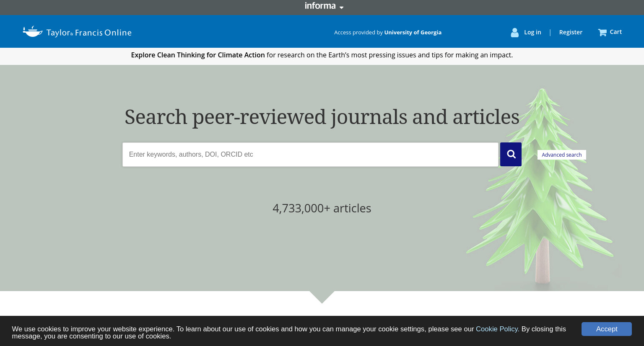Screen dimensions: 644x346
Task: Open the Cart link text
Action: 615,32
